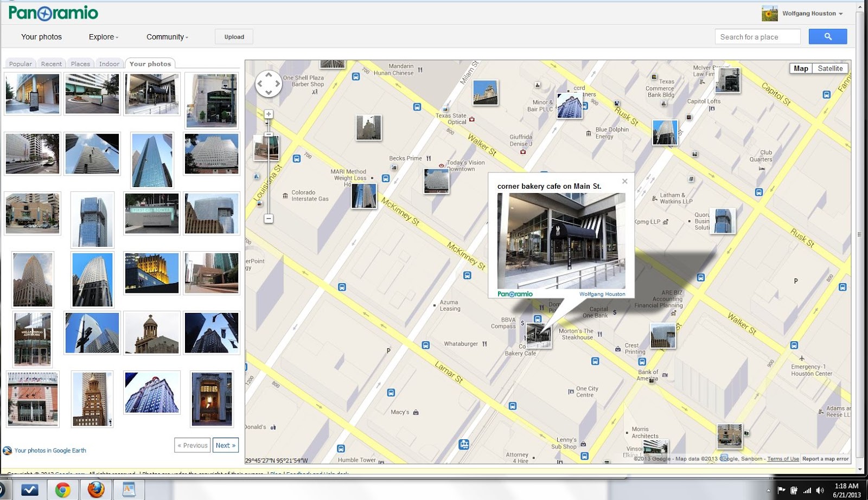Click the Morton's The Steakhouse restaurant icon
Screen dimensions: 868x500
coord(599,334)
